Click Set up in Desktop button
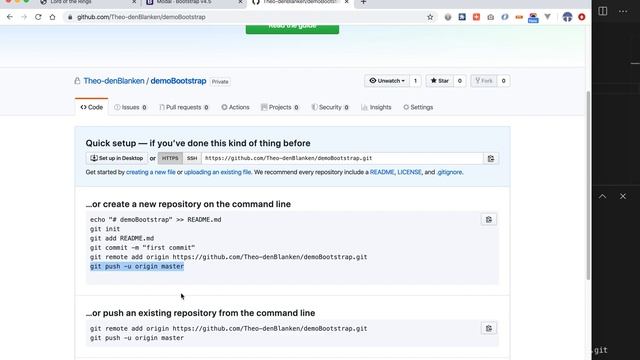Screen dimensions: 640x360 (117, 158)
